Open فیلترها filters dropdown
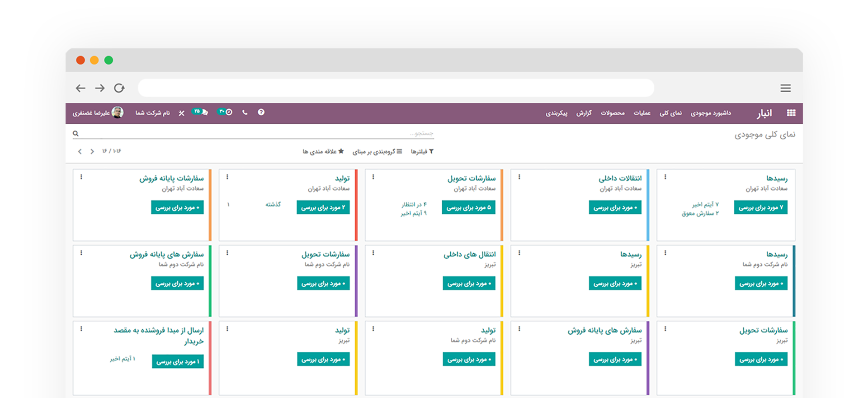 (x=422, y=151)
